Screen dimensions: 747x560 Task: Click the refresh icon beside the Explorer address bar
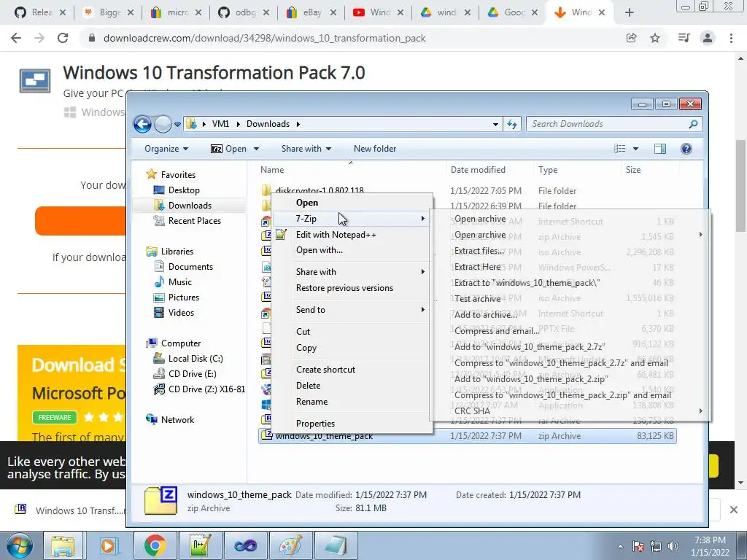512,124
